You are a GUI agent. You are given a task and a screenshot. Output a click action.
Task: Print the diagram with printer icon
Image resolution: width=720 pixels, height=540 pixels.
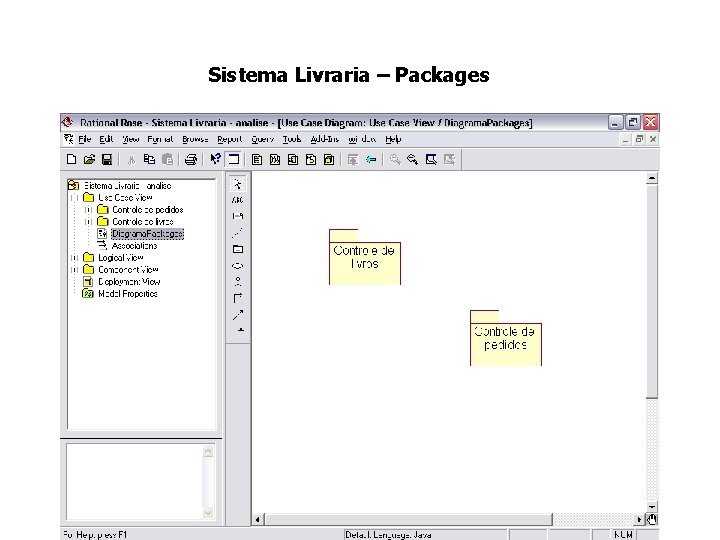191,159
